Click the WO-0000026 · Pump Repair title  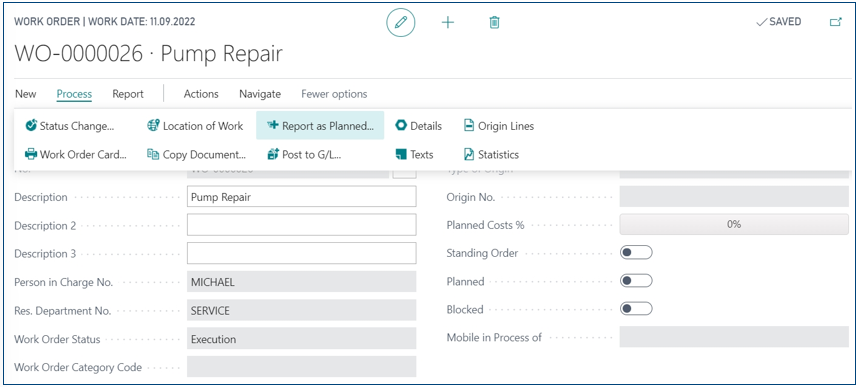(148, 54)
